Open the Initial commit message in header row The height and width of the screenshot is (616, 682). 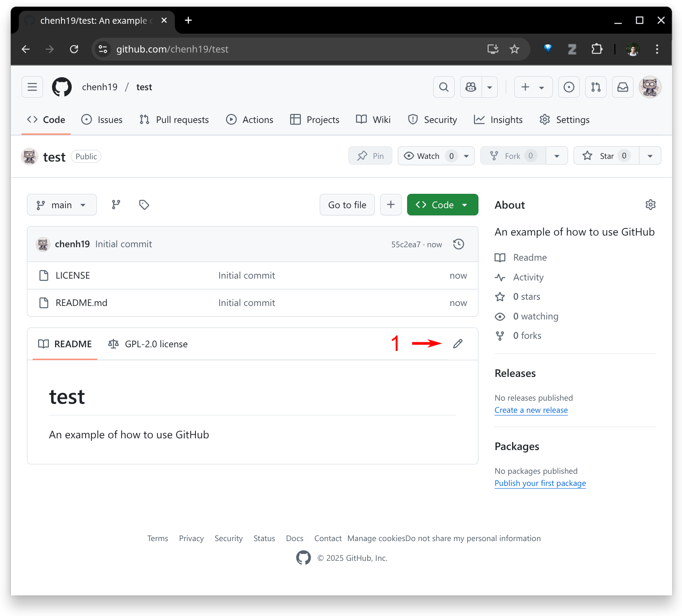(x=124, y=244)
